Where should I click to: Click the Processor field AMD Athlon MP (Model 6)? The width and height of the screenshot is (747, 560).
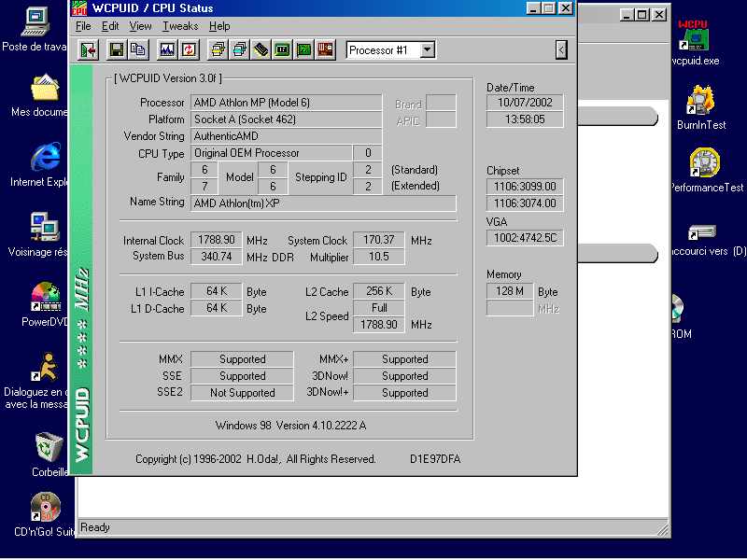point(286,103)
